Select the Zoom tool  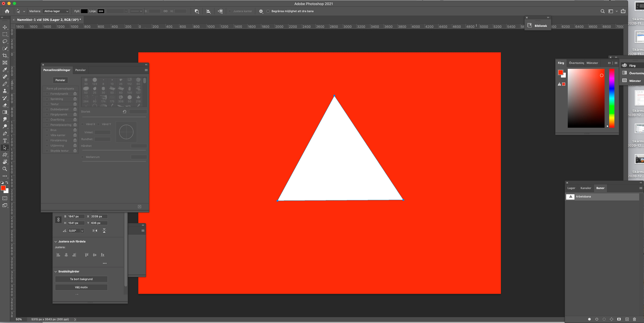5,169
